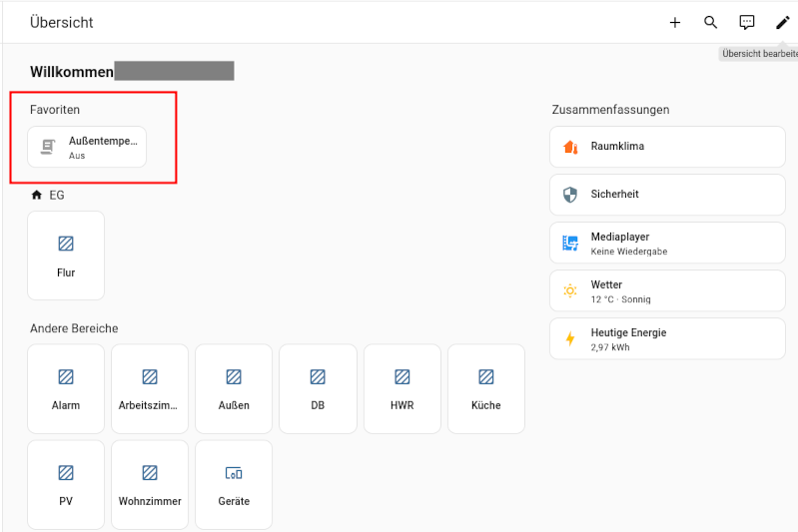
Task: Open the Geräte devices card
Action: point(234,484)
